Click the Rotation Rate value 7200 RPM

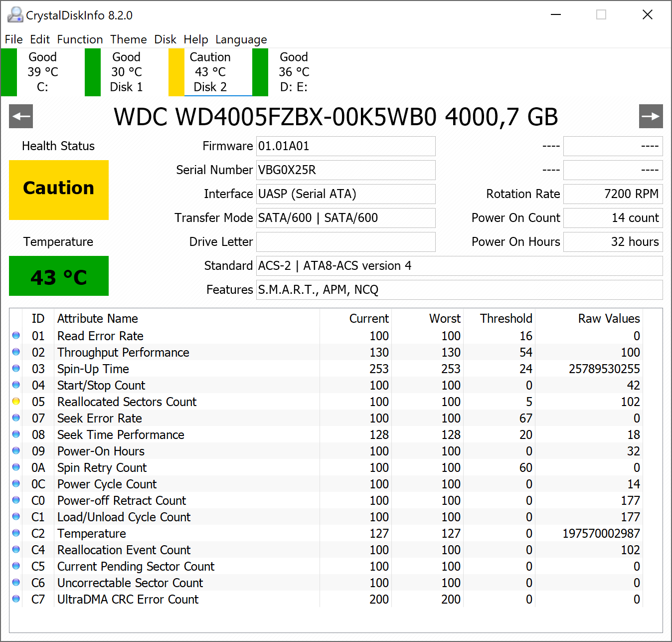coord(613,194)
